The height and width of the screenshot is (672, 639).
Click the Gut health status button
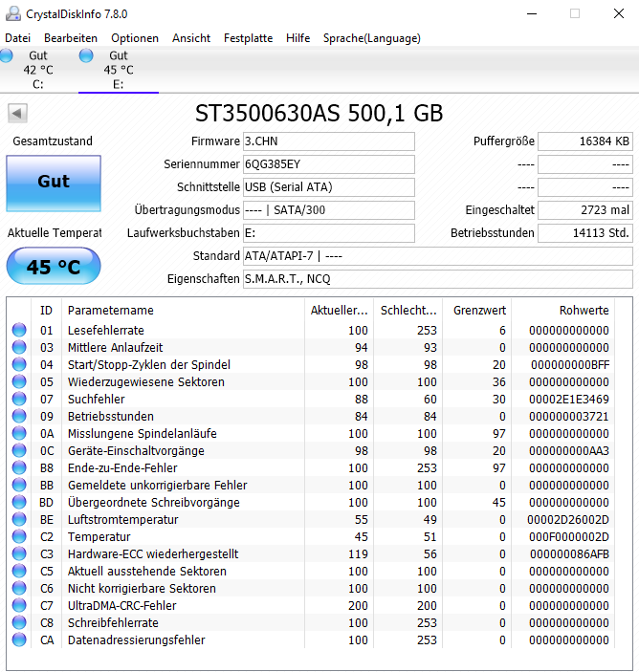coord(54,183)
